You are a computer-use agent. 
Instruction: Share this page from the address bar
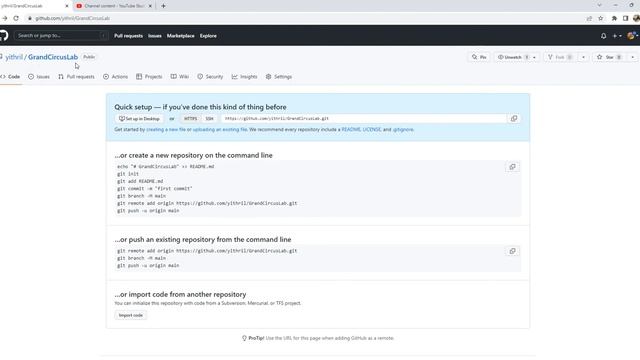(x=589, y=18)
